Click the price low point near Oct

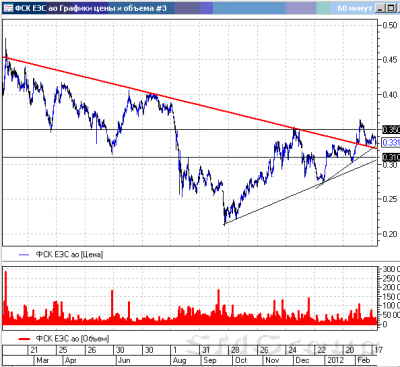[x=224, y=224]
